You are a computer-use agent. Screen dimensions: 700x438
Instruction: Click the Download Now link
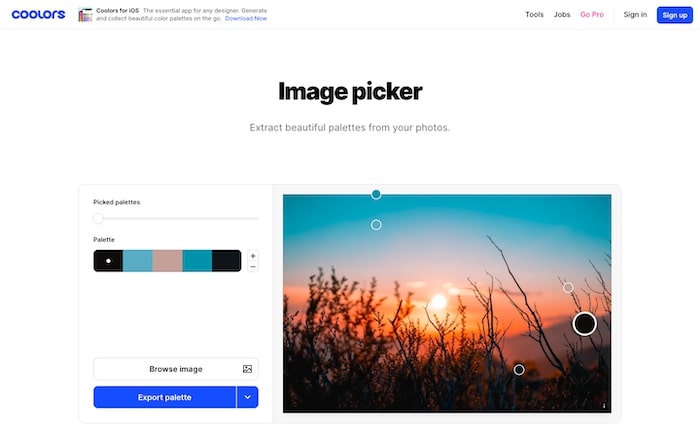(x=246, y=18)
